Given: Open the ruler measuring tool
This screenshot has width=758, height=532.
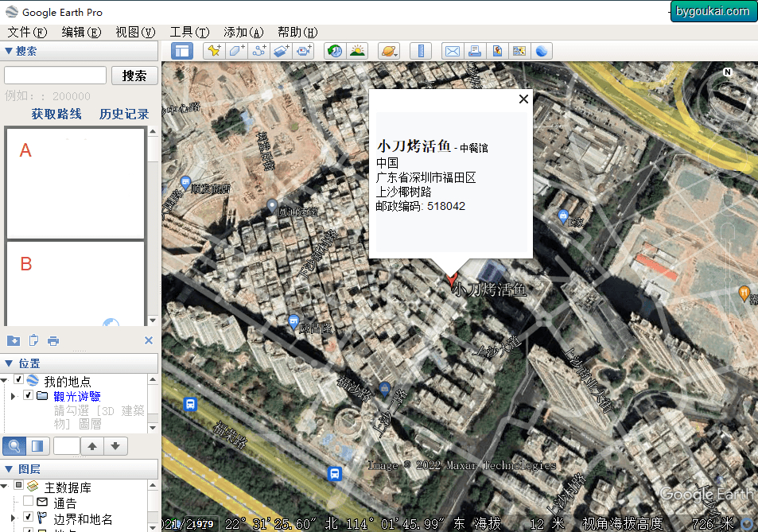Looking at the screenshot, I should pos(421,51).
